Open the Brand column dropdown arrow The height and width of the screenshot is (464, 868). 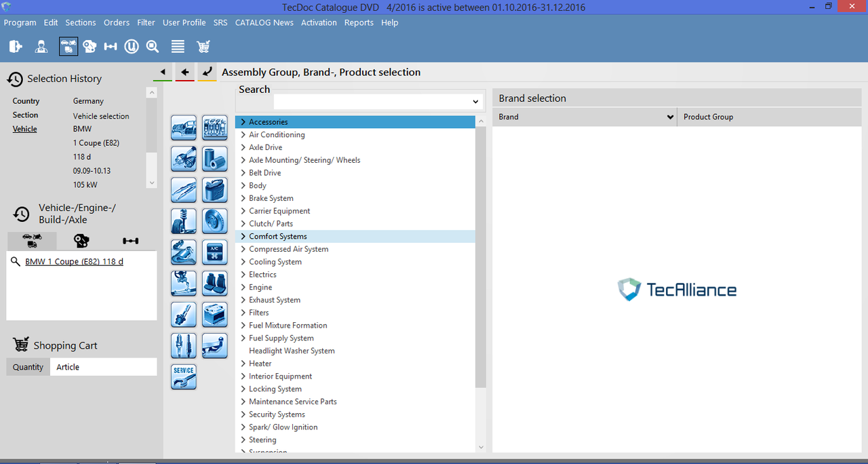tap(671, 117)
